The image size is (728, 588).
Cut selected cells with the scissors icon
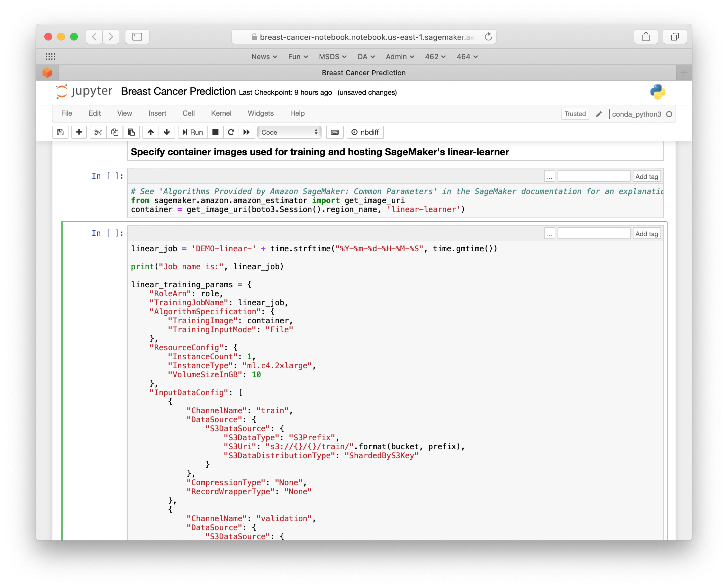coord(98,132)
